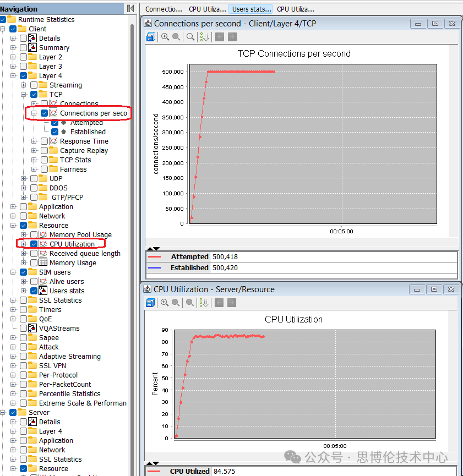Collapse the Navigation panel using the pin icon
This screenshot has height=476, width=463.
pyautogui.click(x=130, y=8)
